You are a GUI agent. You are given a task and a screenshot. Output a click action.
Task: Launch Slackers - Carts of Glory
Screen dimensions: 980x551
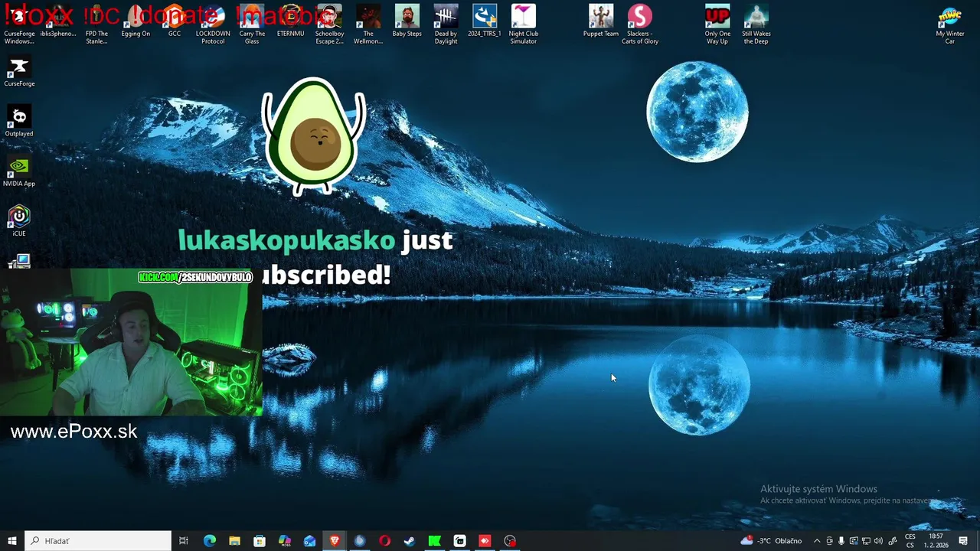click(x=640, y=24)
